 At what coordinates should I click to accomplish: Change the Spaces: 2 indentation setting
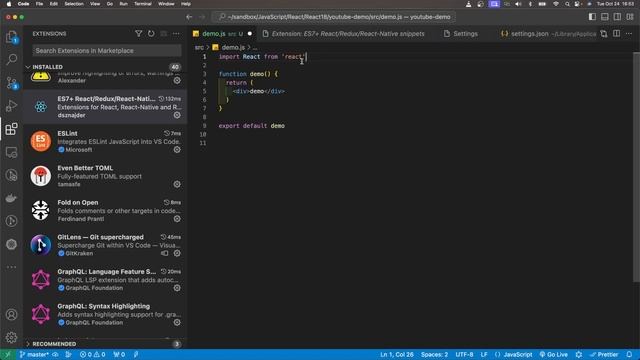(x=434, y=354)
